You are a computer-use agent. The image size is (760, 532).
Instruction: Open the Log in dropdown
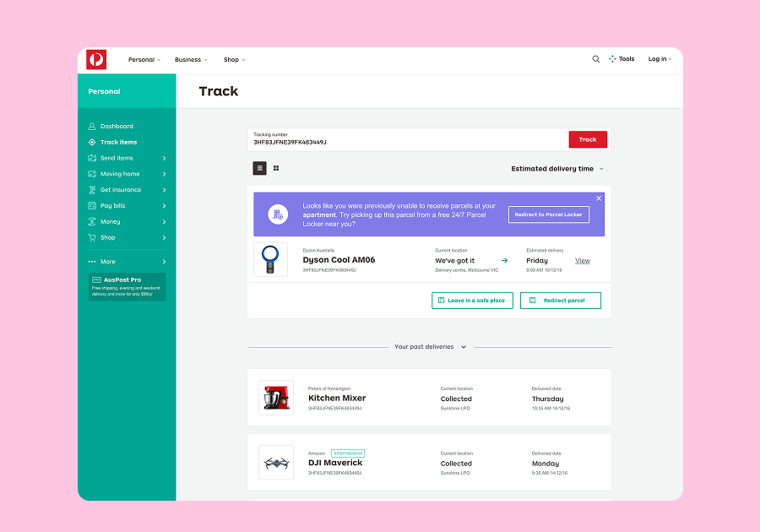660,59
